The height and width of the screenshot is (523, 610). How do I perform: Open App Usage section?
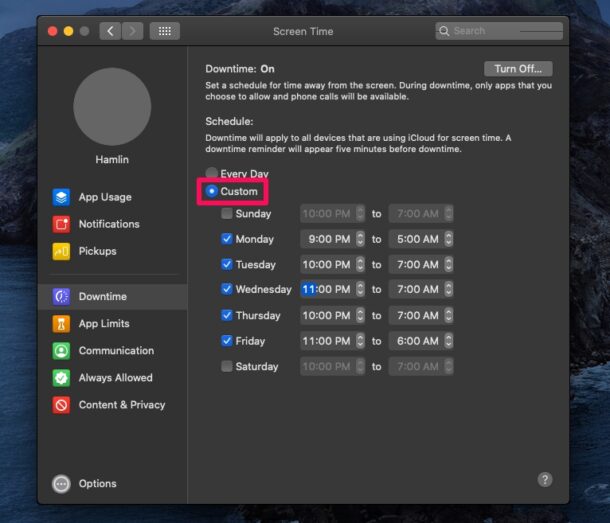pos(113,197)
